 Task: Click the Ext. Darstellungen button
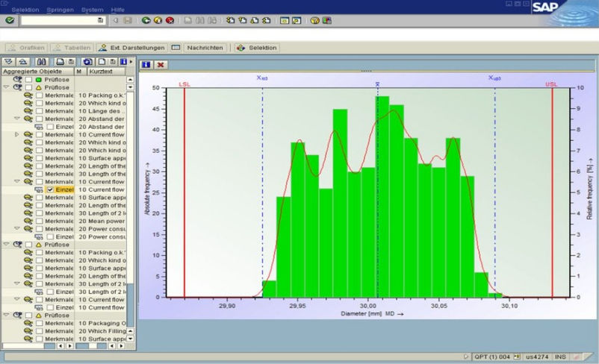tap(132, 48)
